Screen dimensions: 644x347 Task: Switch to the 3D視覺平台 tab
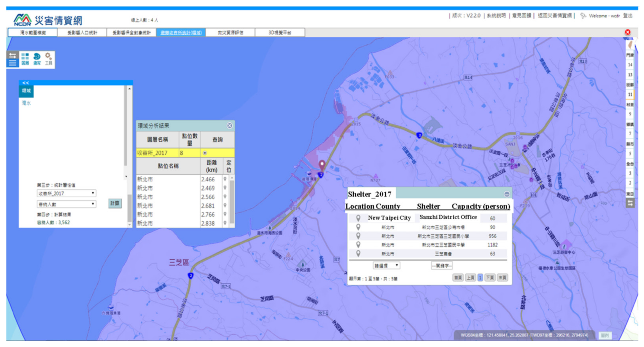pos(279,33)
